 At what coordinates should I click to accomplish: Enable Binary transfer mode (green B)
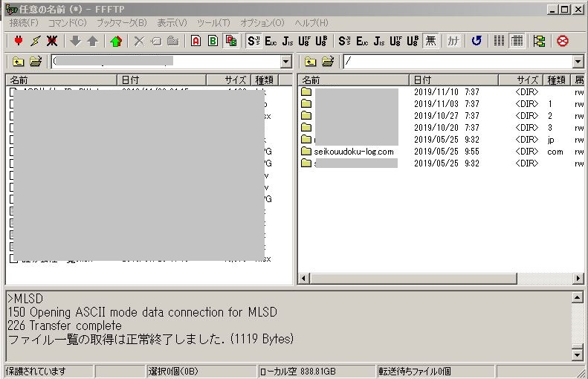click(x=213, y=41)
